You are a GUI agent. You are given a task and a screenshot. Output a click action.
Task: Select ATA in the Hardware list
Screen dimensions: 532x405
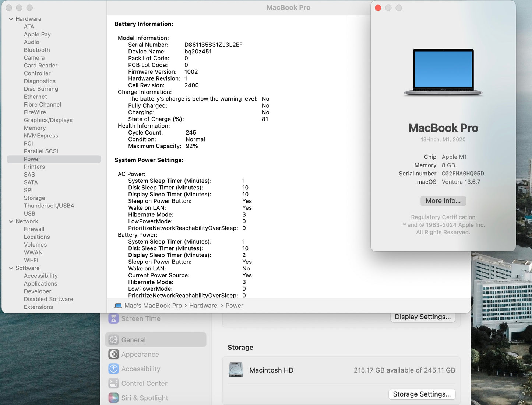[x=29, y=27]
